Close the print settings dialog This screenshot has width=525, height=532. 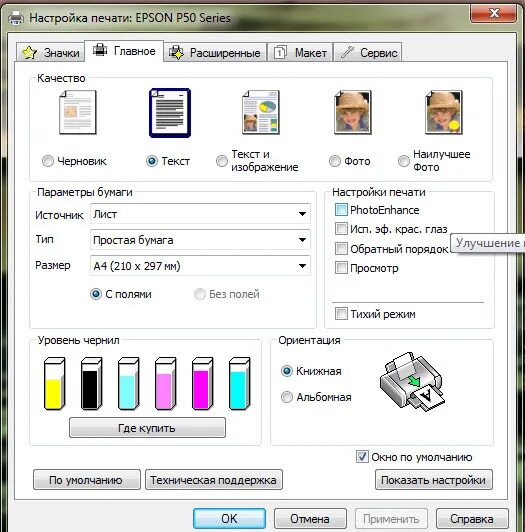494,14
